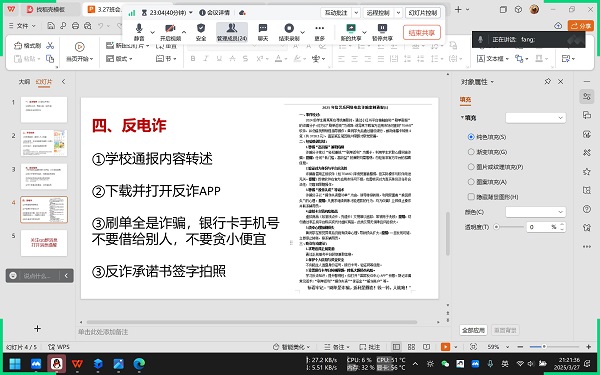The image size is (600, 375).
Task: Click Remote Control button
Action: (378, 13)
